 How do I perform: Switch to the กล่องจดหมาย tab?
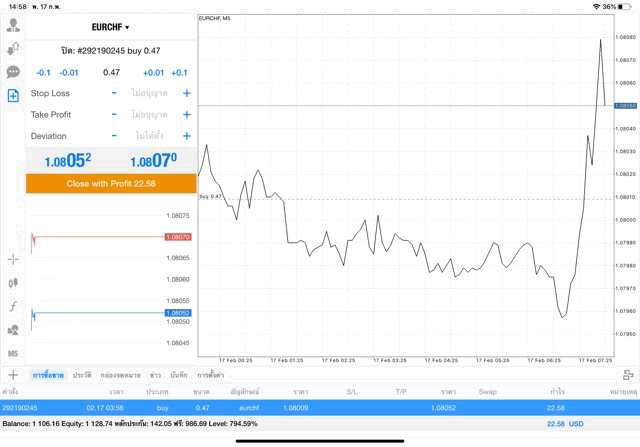120,374
